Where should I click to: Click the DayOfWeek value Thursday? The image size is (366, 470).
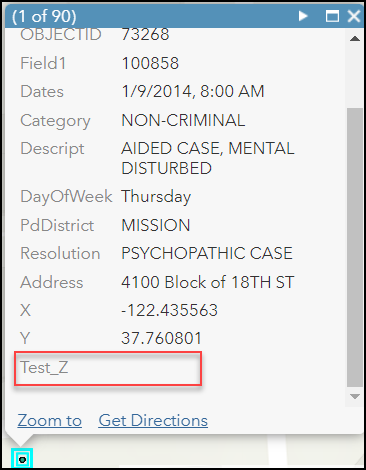156,197
